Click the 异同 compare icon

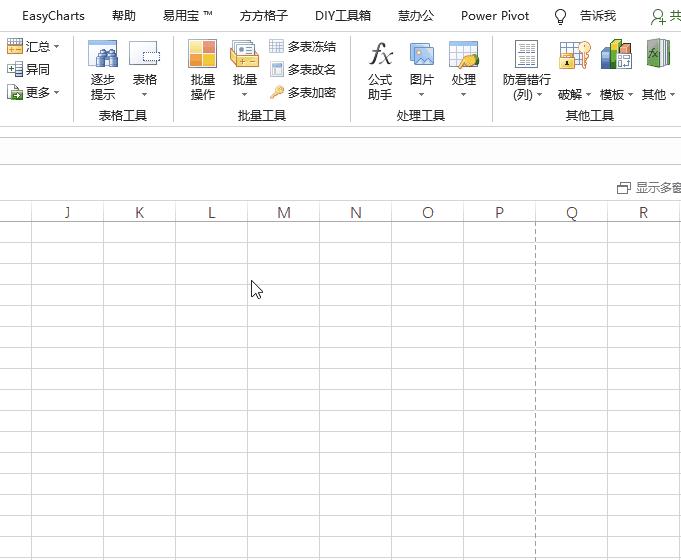pyautogui.click(x=15, y=69)
